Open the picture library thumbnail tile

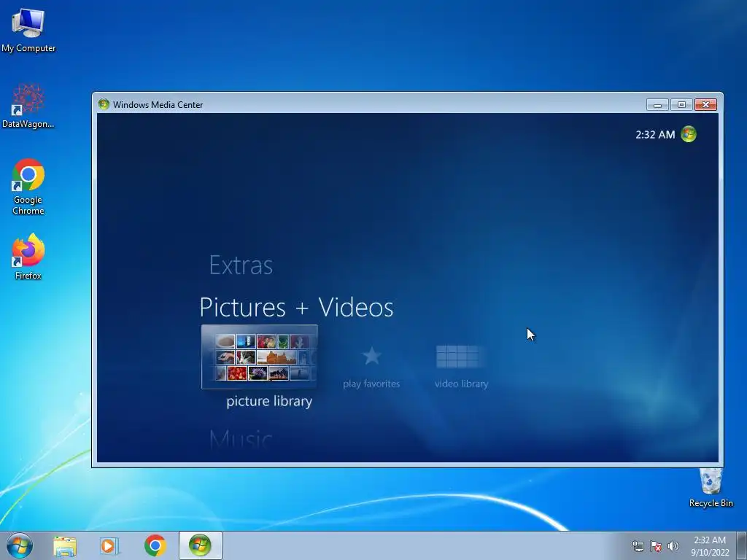tap(259, 357)
